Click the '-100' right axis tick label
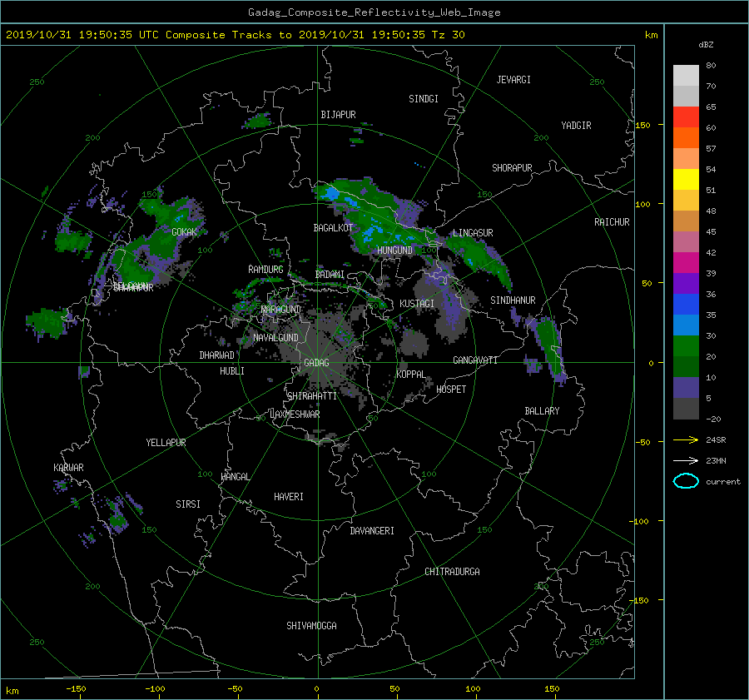The image size is (749, 700). (x=640, y=521)
